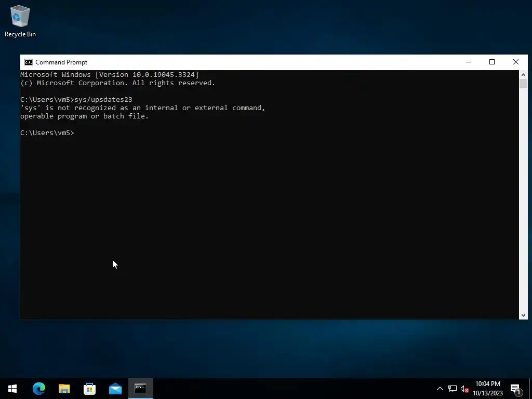The image size is (532, 399).
Task: Minimize the Command Prompt window
Action: coord(469,62)
